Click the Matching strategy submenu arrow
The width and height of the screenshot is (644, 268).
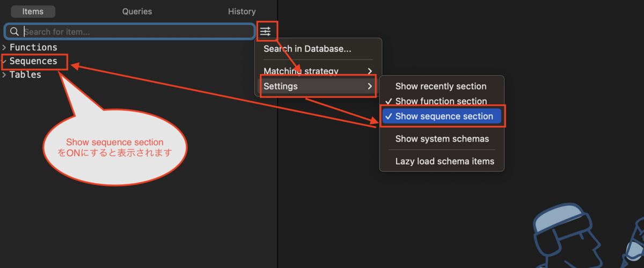tap(369, 71)
